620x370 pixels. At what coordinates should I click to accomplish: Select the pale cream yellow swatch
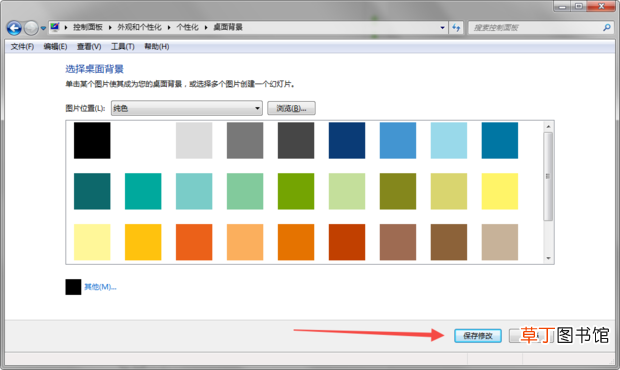92,242
